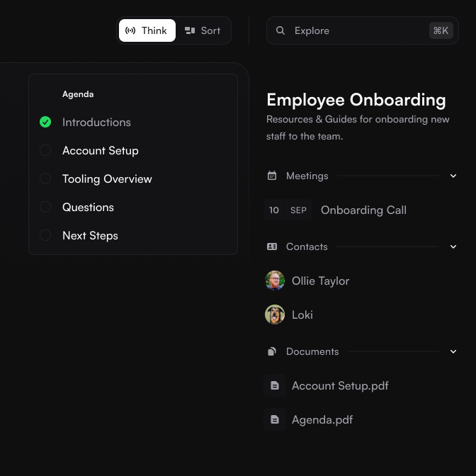Focus the Explore search field
The width and height of the screenshot is (476, 476).
tap(362, 30)
